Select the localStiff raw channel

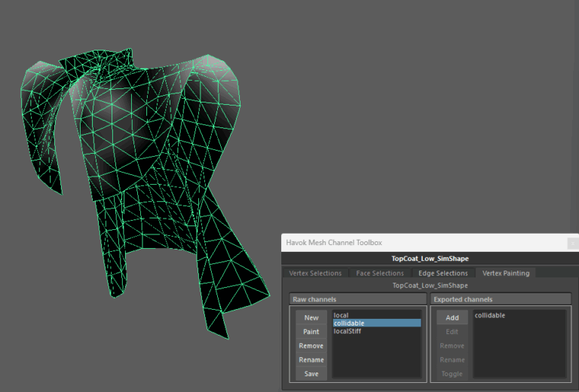tap(347, 331)
